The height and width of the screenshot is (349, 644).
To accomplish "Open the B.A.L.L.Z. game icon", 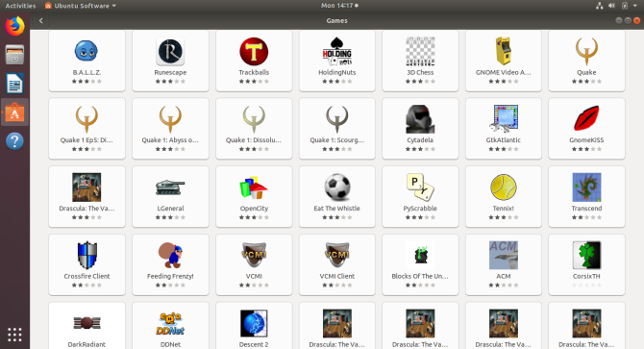I will coord(87,51).
